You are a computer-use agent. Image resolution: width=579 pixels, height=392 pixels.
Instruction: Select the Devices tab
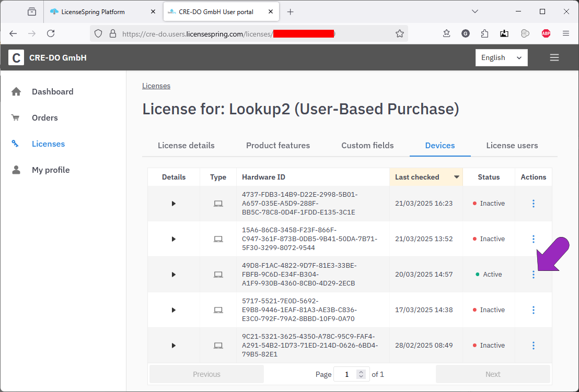[440, 145]
